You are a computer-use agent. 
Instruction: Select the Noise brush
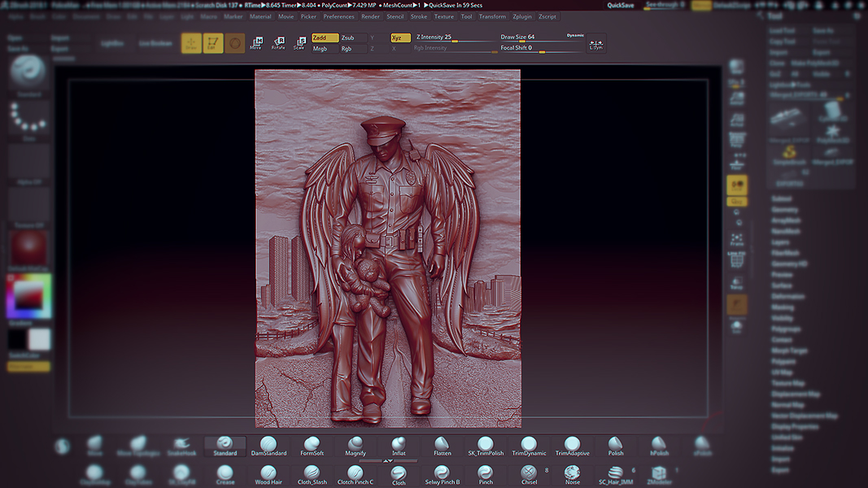click(x=573, y=474)
